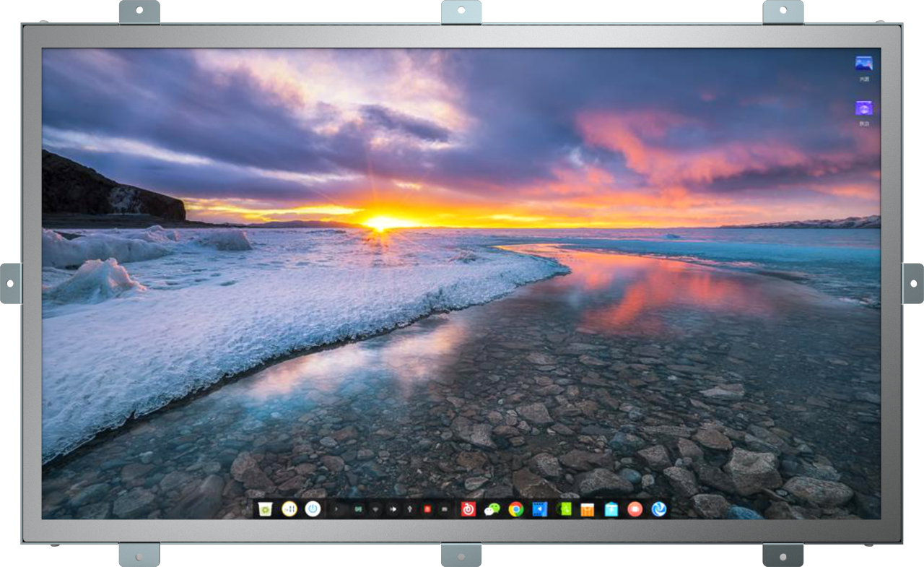Open the yellow-ringed sliders icon in dock
924x567 pixels.
tap(289, 510)
